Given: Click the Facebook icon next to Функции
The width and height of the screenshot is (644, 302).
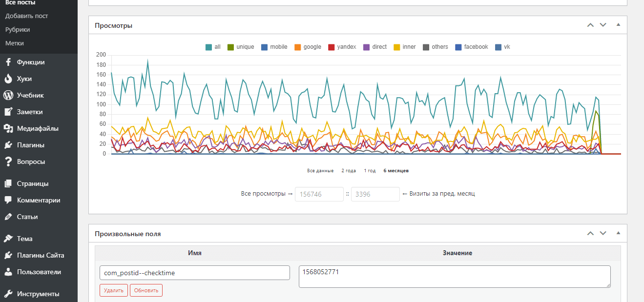Looking at the screenshot, I should pyautogui.click(x=8, y=62).
